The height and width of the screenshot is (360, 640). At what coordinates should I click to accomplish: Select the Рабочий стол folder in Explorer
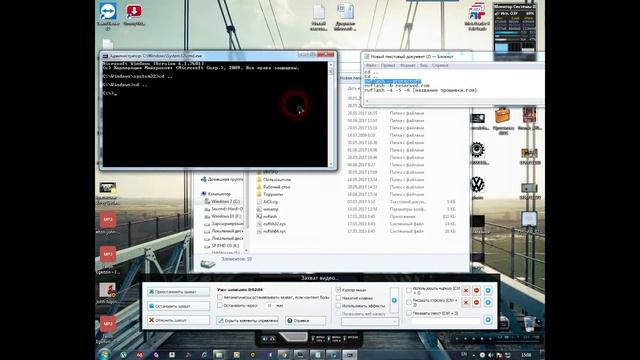(276, 187)
